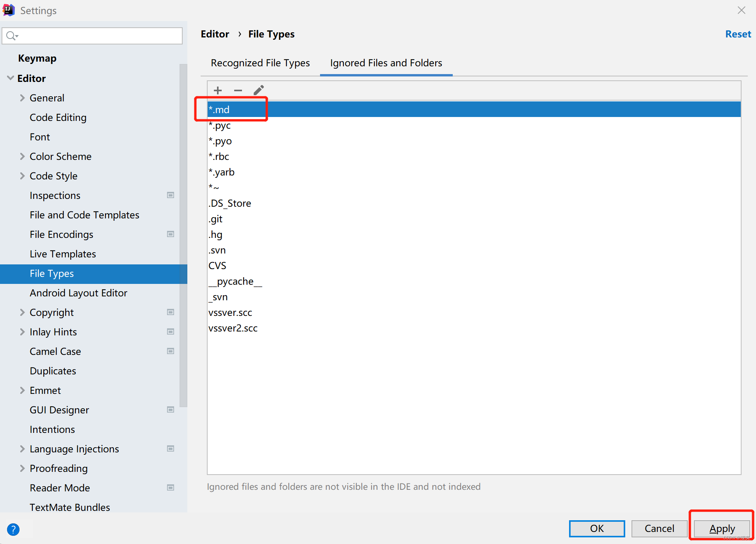
Task: Click project-level icon beside Inlay Hints
Action: pyautogui.click(x=171, y=331)
